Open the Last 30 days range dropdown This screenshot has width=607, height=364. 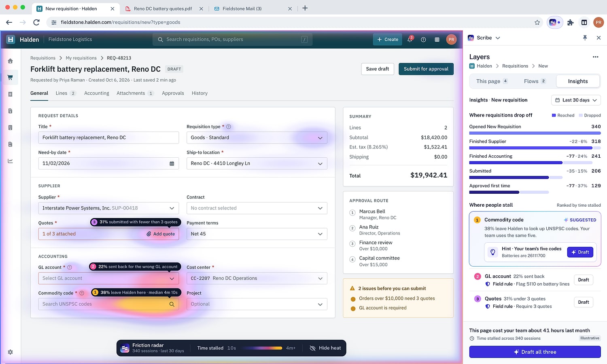coord(576,100)
